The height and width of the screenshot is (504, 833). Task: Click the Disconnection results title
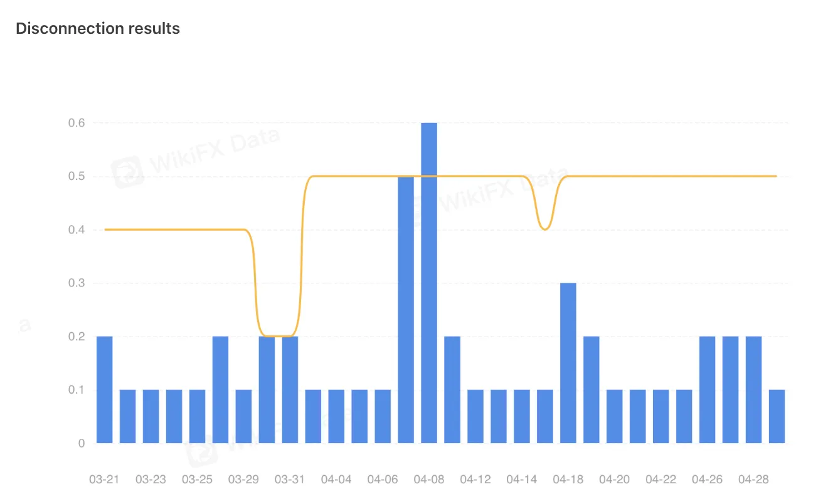(98, 28)
